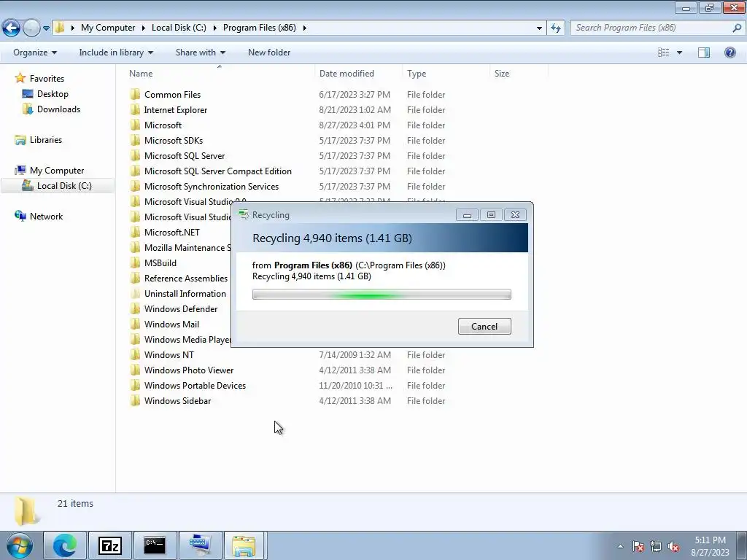
Task: Select the Internet Explorer folder icon
Action: (135, 109)
